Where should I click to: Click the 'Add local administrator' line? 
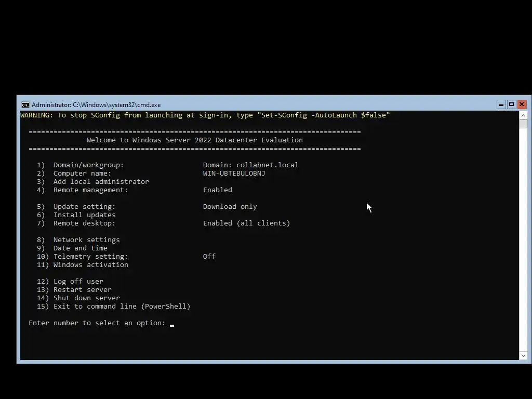[x=93, y=181]
